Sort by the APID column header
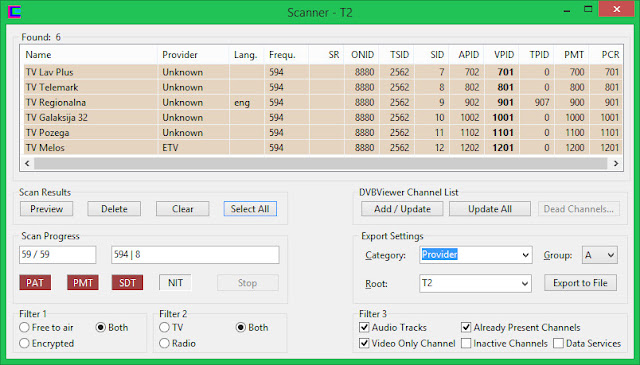 point(467,55)
